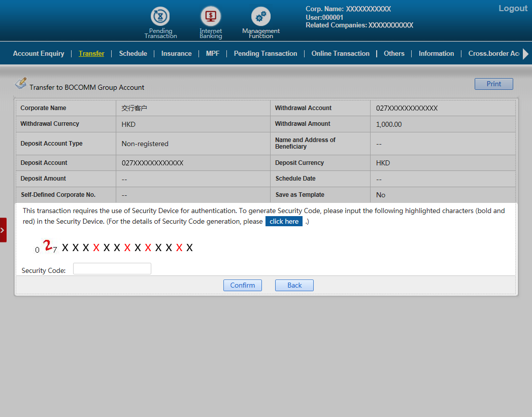Screen dimensions: 532x417
Task: Confirm the transfer
Action: click(x=243, y=285)
